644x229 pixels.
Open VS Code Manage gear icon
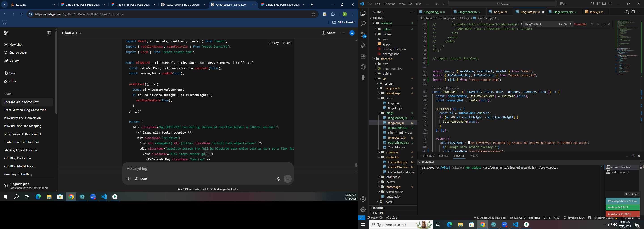[x=363, y=210]
